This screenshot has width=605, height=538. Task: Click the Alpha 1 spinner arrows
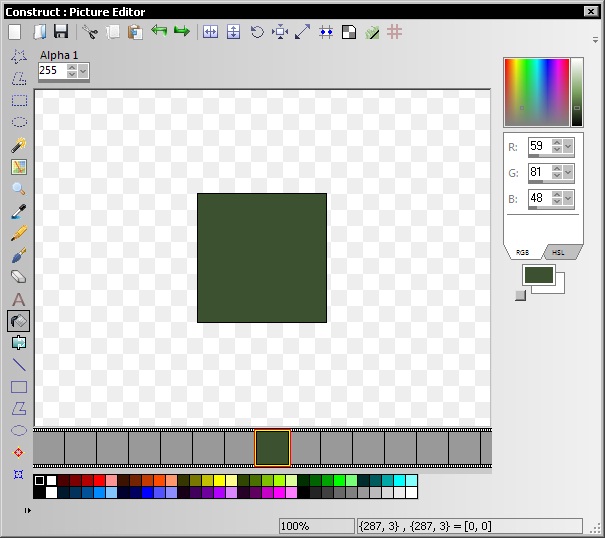click(72, 71)
